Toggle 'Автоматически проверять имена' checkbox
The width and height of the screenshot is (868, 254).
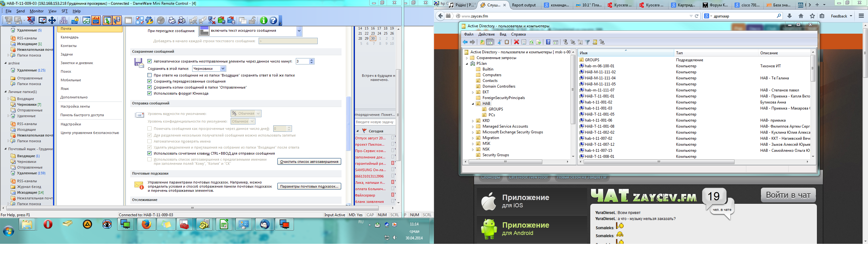coord(150,141)
